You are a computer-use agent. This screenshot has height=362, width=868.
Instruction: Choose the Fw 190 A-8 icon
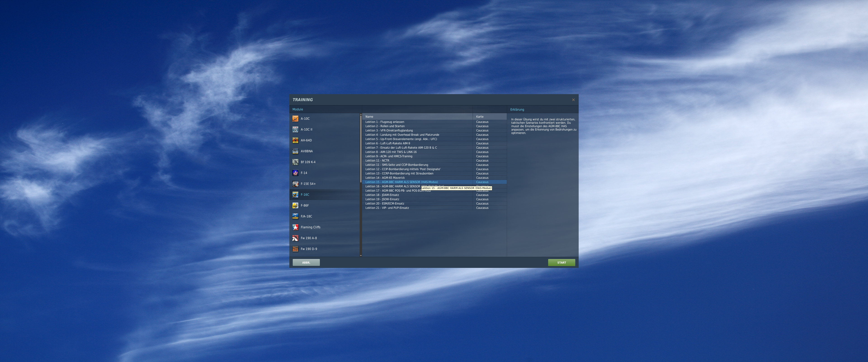click(x=295, y=238)
